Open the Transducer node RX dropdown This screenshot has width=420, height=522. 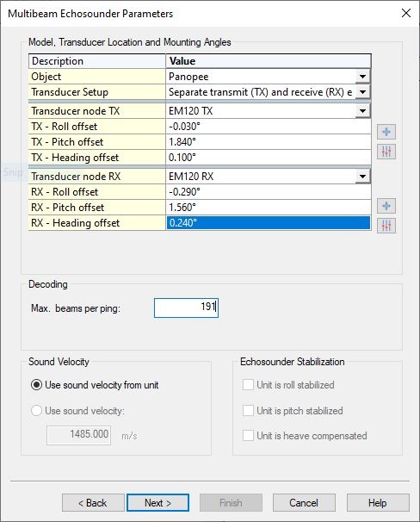point(362,177)
